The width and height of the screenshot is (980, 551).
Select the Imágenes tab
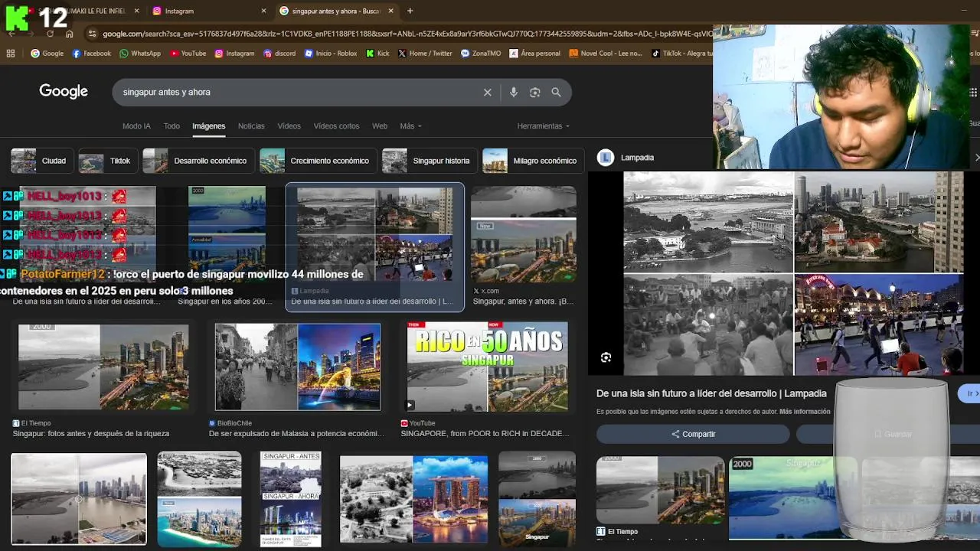[x=208, y=126]
